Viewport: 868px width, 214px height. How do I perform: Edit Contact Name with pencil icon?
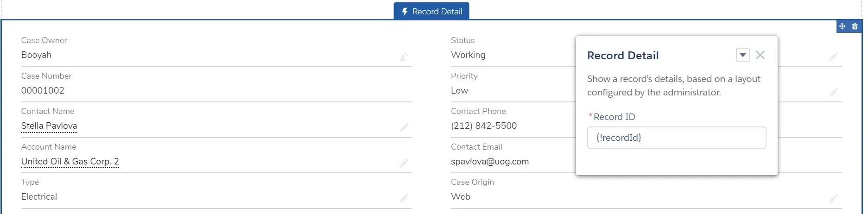[404, 127]
